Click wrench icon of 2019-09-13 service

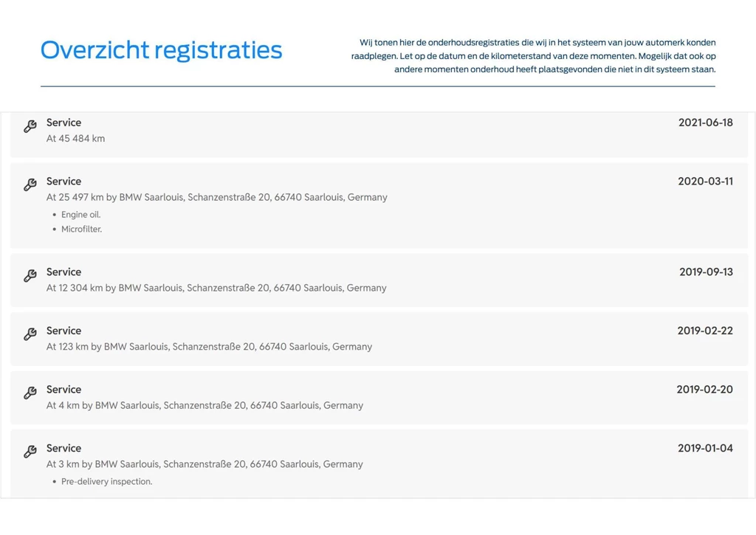[x=30, y=275]
